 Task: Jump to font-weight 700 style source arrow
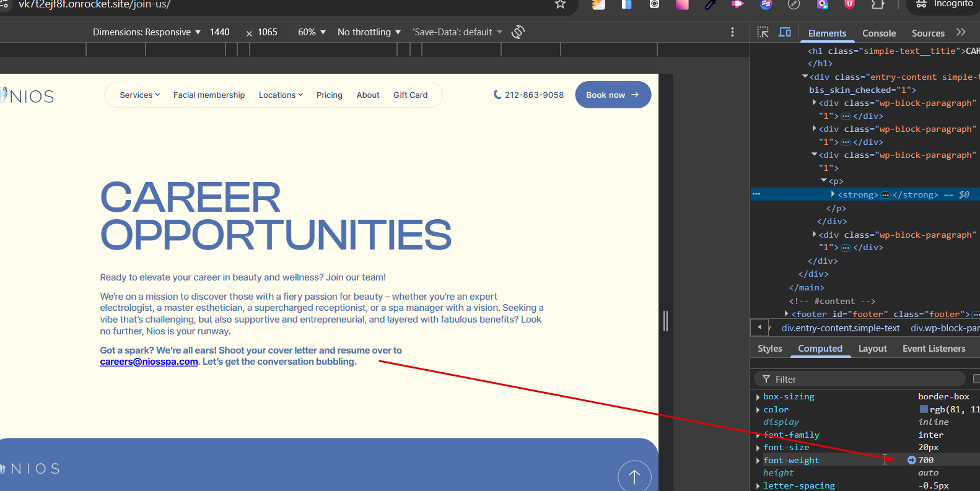pyautogui.click(x=912, y=460)
